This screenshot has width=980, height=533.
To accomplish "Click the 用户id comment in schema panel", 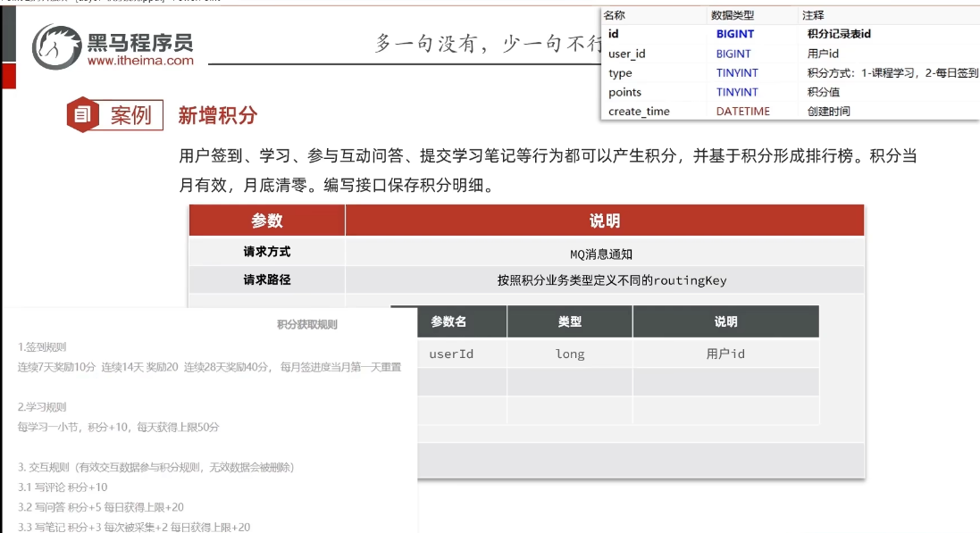I will click(x=823, y=54).
